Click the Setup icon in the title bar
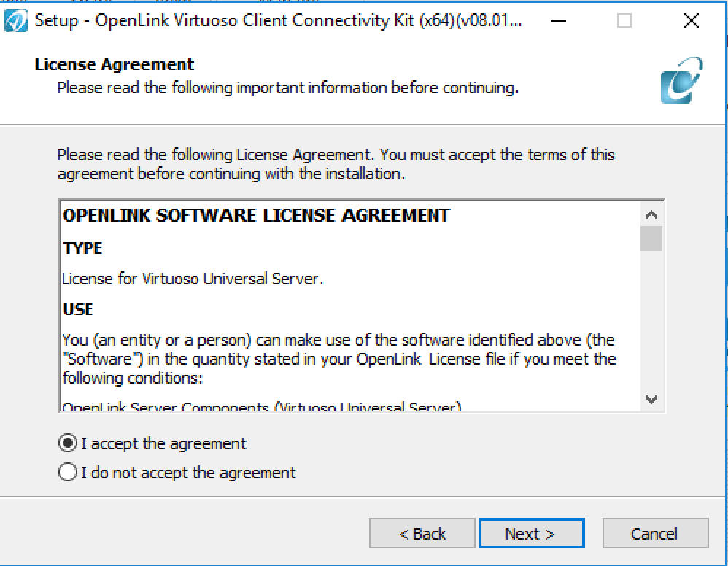The image size is (728, 566). coord(16,21)
